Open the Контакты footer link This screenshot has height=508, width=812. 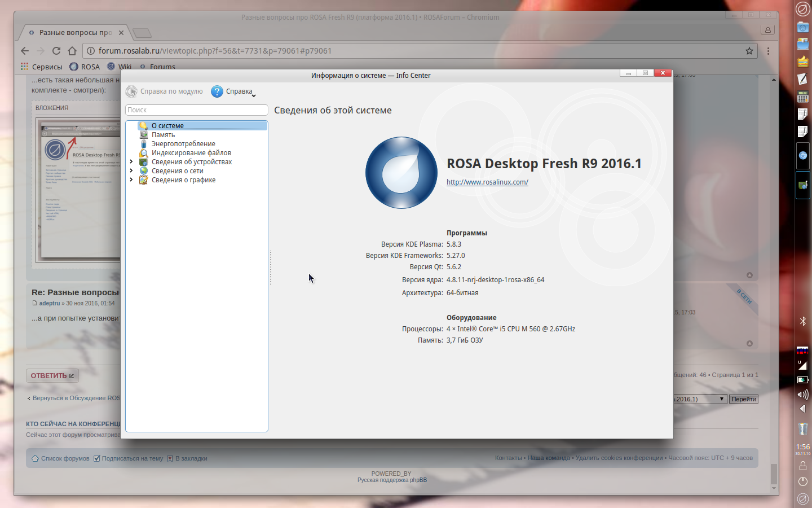click(x=509, y=458)
